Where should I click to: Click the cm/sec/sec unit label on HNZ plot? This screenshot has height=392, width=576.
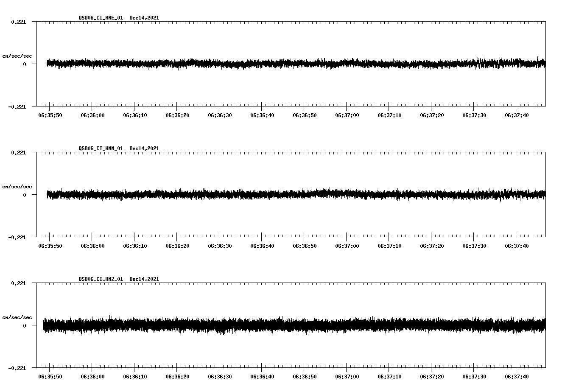click(x=17, y=317)
